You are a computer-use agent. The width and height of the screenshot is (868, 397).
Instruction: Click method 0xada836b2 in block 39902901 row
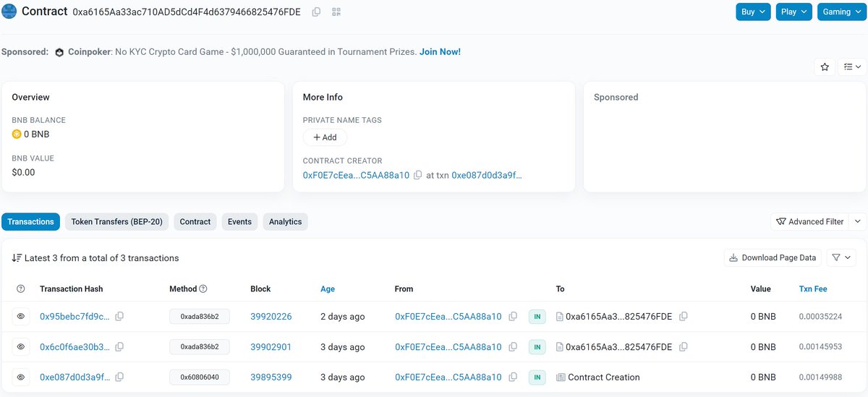point(200,347)
